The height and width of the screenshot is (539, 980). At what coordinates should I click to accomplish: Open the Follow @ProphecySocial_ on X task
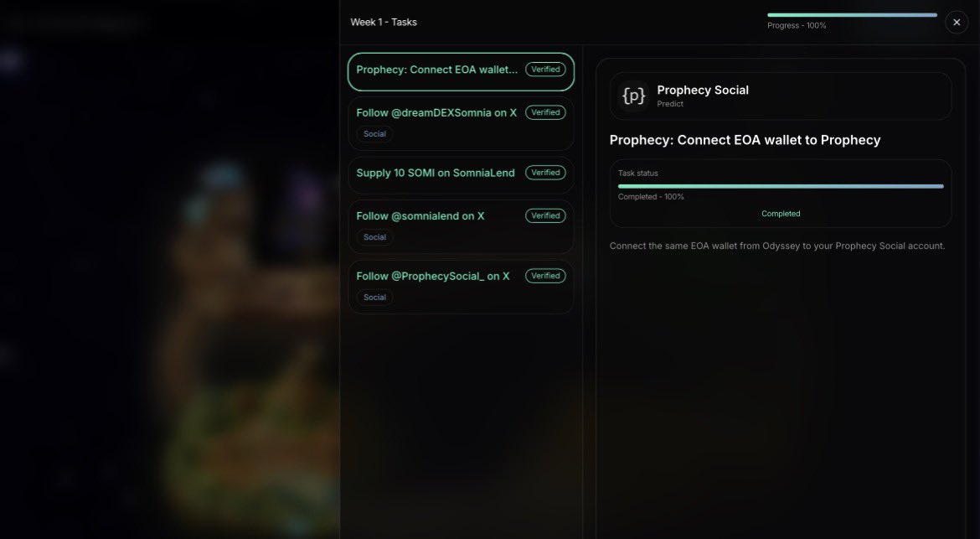point(461,287)
